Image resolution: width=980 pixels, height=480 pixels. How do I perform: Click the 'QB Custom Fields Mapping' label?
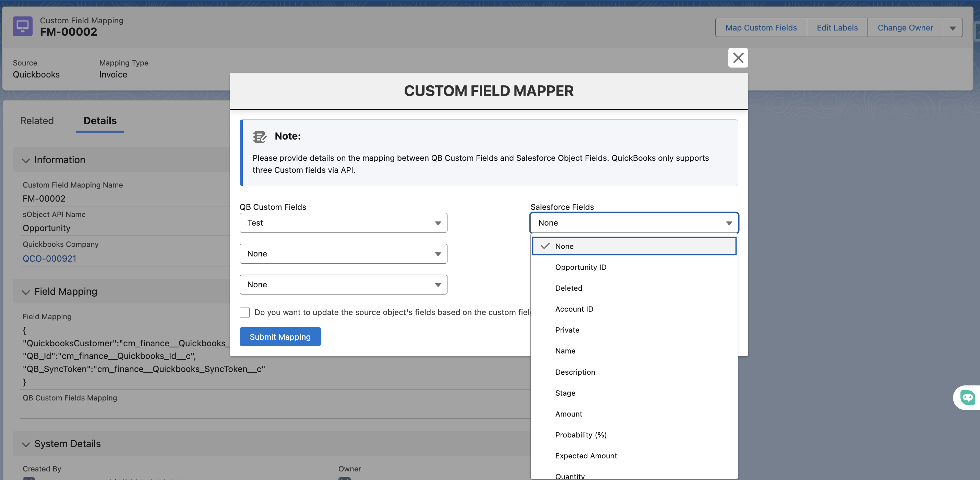(x=70, y=398)
